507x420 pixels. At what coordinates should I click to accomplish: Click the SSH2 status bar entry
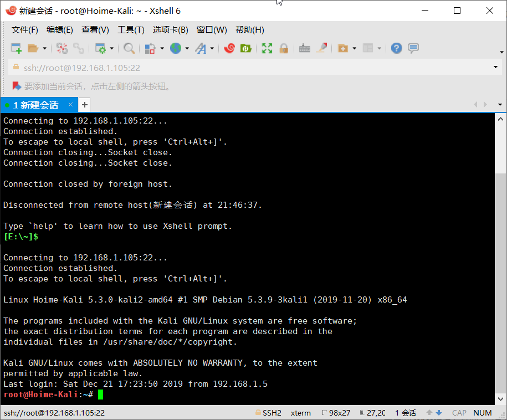point(268,413)
